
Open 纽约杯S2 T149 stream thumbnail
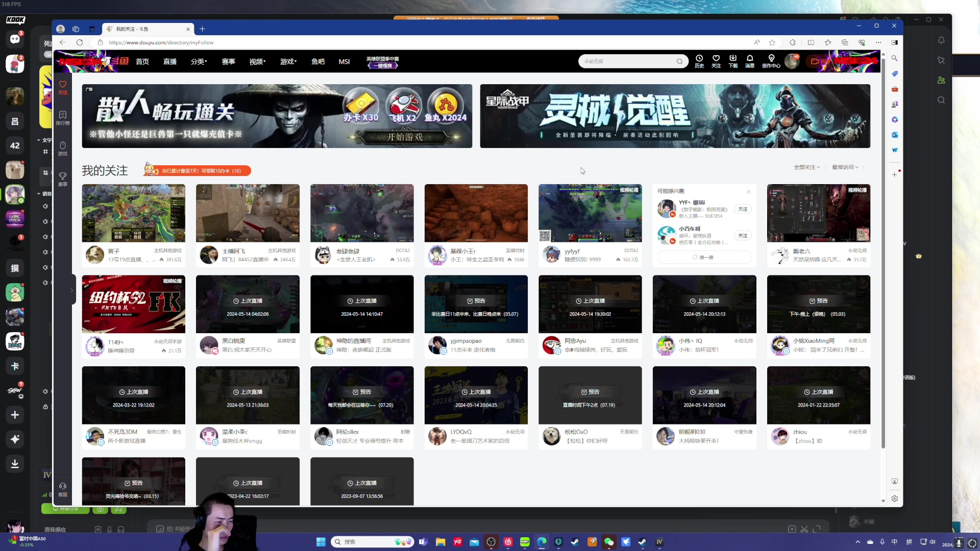pos(133,304)
